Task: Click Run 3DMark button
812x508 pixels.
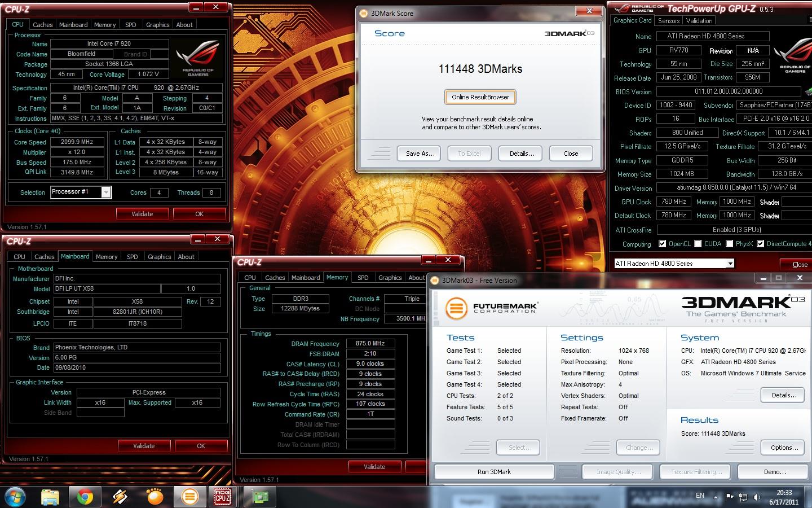Action: [x=494, y=472]
